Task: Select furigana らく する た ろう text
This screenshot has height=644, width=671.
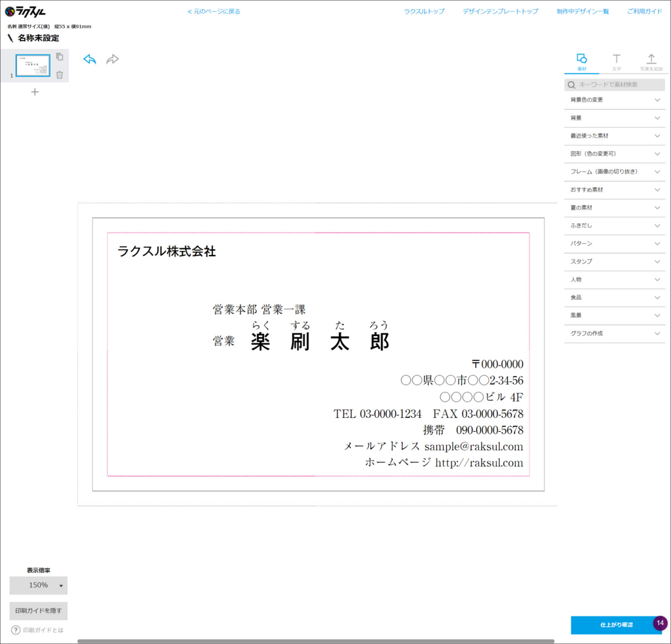Action: [x=320, y=325]
